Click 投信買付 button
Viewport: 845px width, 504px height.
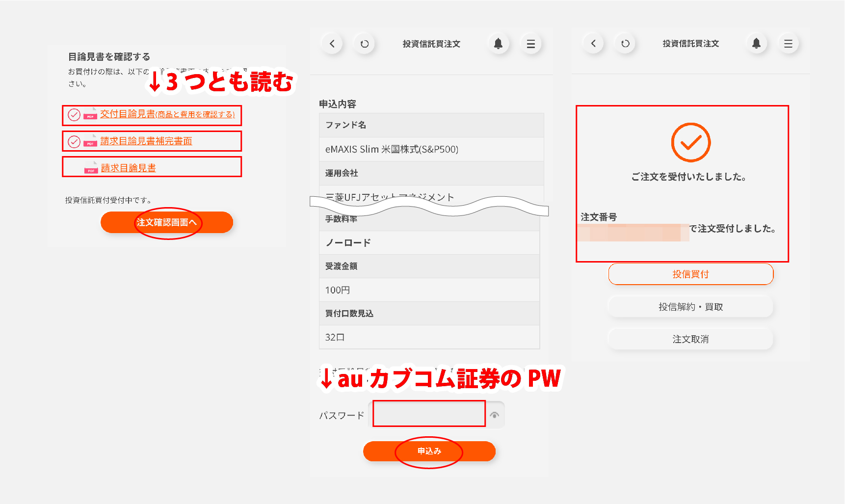point(691,274)
